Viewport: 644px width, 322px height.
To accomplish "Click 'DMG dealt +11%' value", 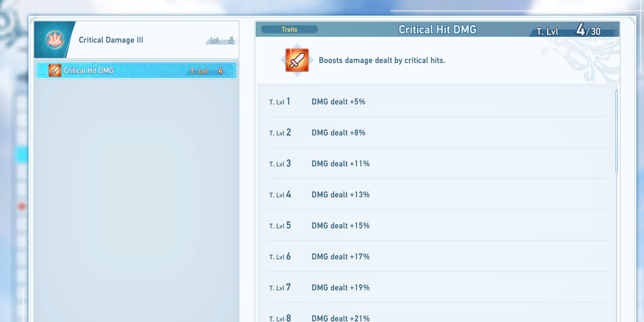I will point(340,164).
